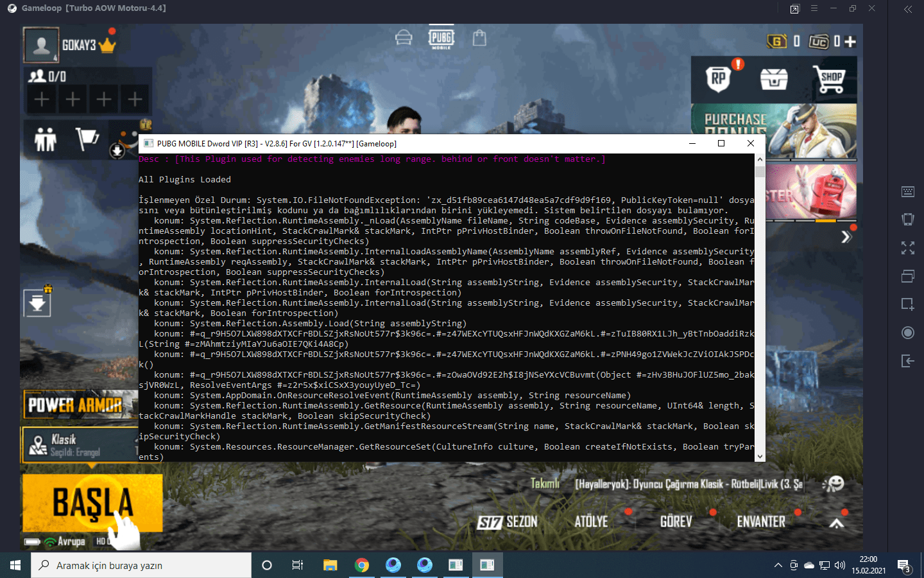Viewport: 924px width, 578px height.
Task: Open the supply crate icon
Action: [x=774, y=79]
